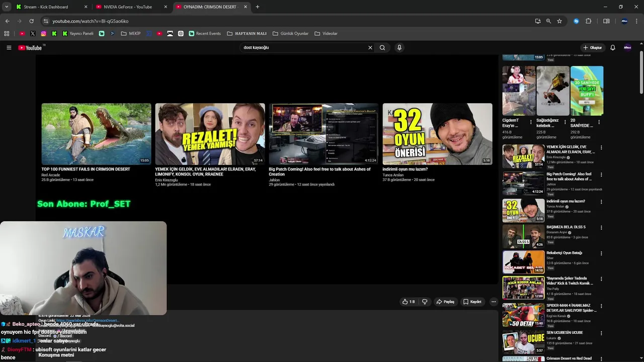Open the browser zoom magnifier icon
Image resolution: width=644 pixels, height=362 pixels.
pos(548,21)
